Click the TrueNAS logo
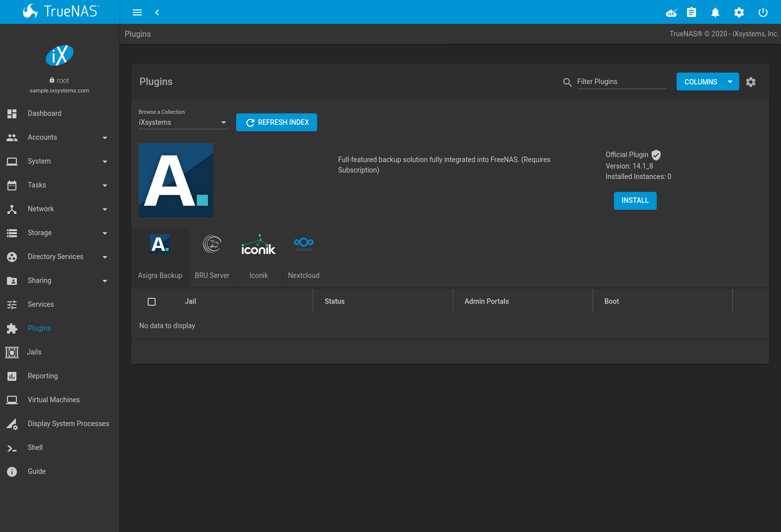 (x=61, y=11)
